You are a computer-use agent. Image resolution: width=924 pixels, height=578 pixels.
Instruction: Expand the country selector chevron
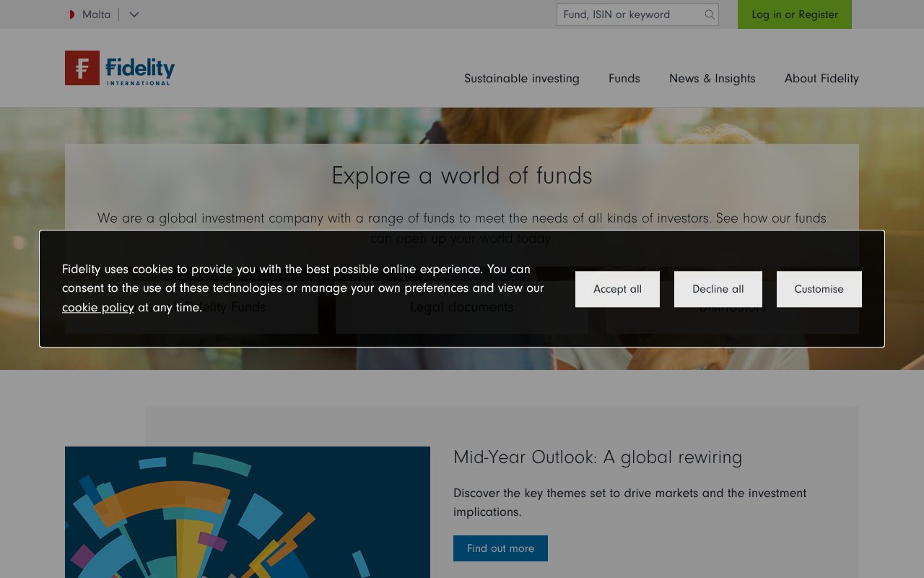point(134,14)
